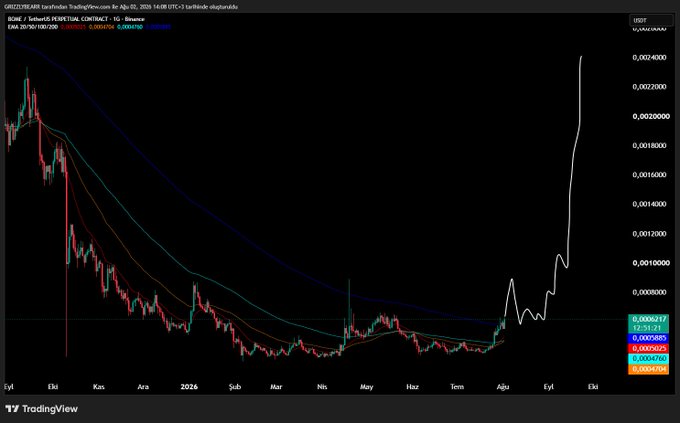
Task: Click the Ara label on the time axis
Action: [x=143, y=387]
